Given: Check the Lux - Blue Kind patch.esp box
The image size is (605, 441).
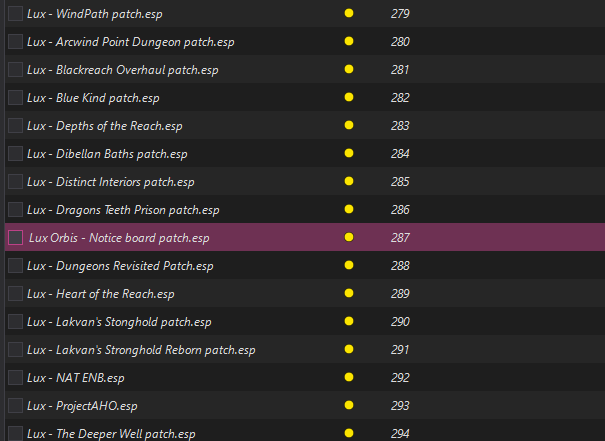Looking at the screenshot, I should coord(15,97).
